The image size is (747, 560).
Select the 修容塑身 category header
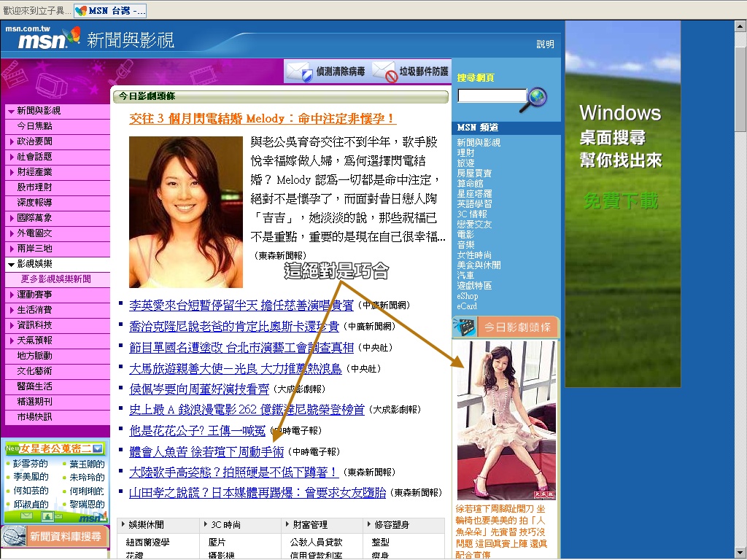(392, 525)
